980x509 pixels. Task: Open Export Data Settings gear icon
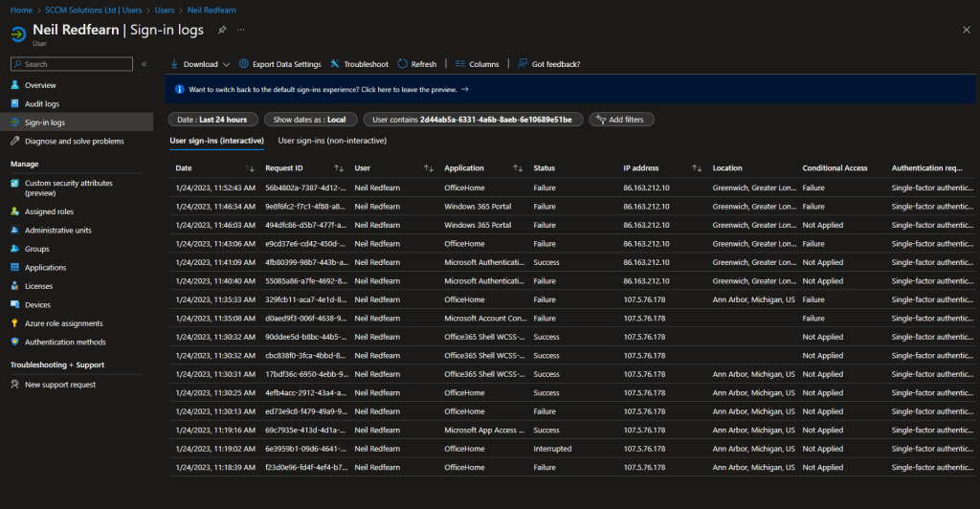point(244,64)
